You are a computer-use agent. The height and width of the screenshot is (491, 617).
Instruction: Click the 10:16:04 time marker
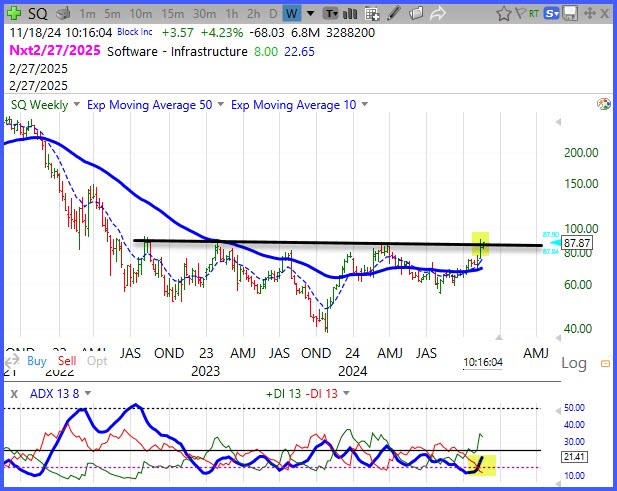[x=483, y=362]
